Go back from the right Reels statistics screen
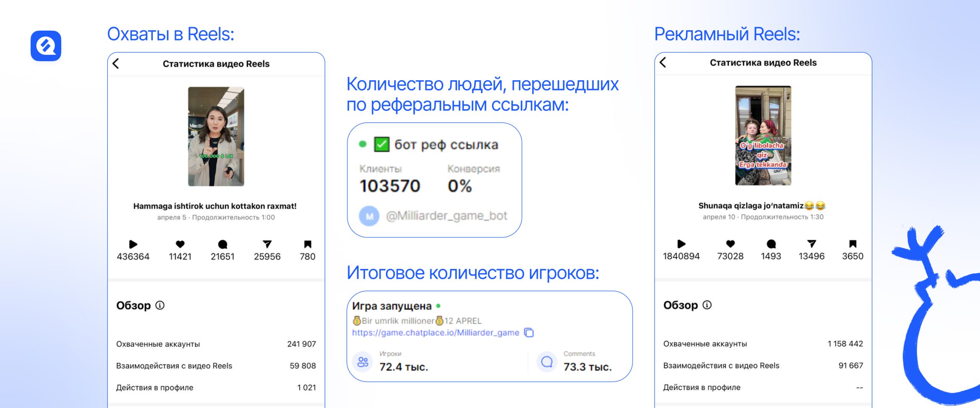This screenshot has height=408, width=980. click(663, 62)
